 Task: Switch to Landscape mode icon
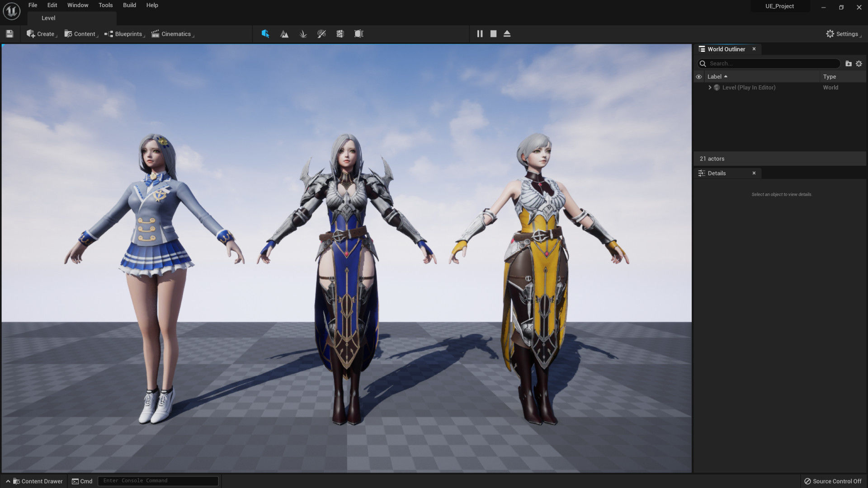[284, 34]
